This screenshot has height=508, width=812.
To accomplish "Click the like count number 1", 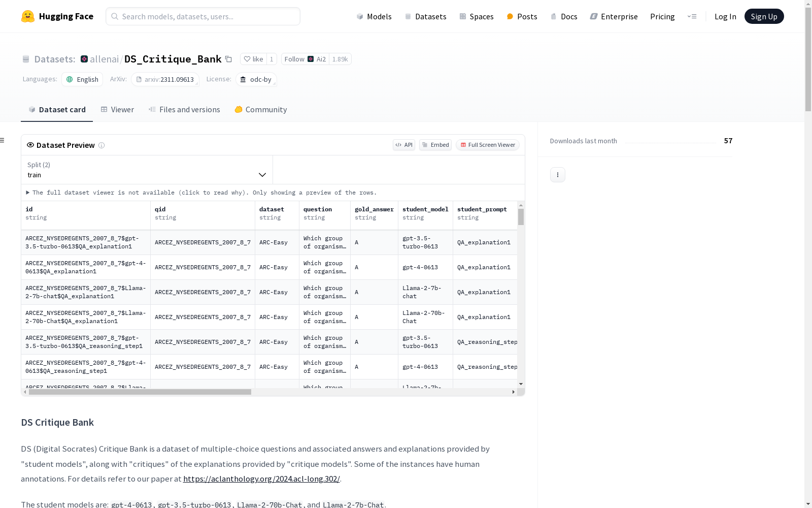I will pos(272,59).
